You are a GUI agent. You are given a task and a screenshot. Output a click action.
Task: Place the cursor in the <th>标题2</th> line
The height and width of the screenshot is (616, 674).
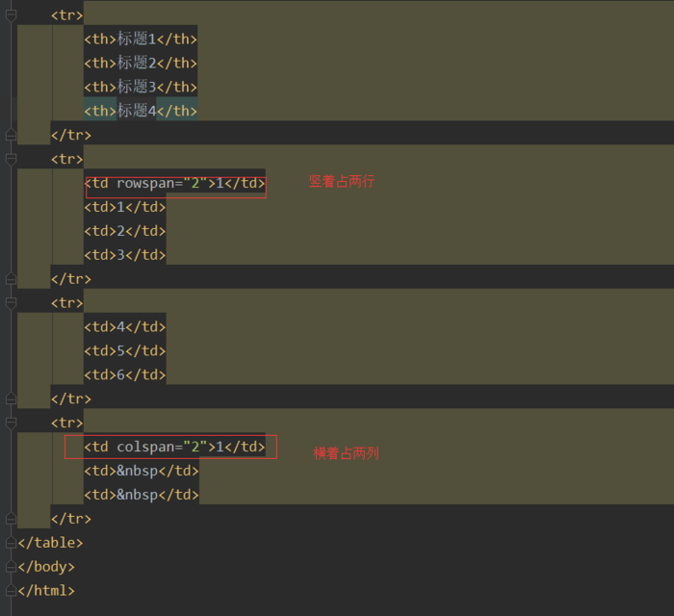tap(141, 64)
